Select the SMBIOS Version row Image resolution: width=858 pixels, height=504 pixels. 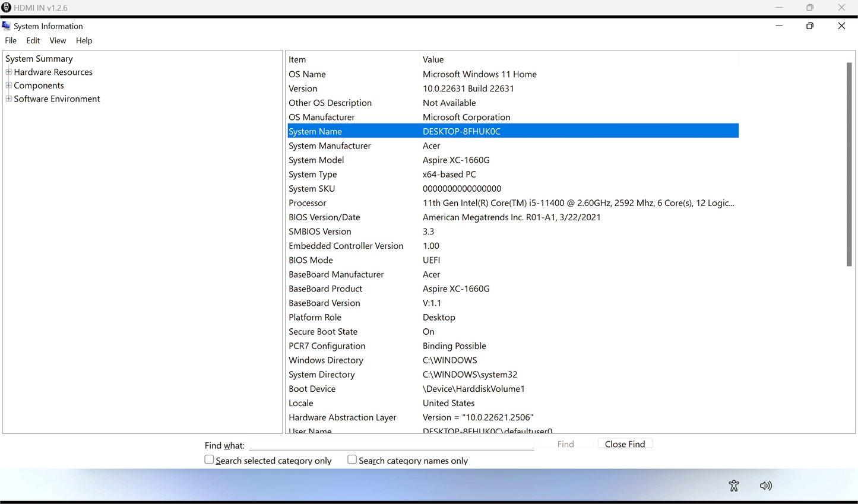pyautogui.click(x=513, y=232)
